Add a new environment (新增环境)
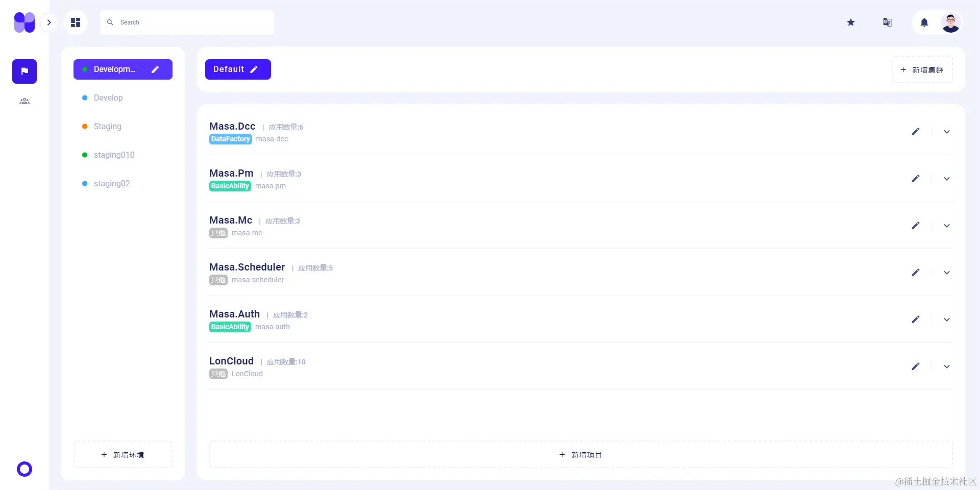 pyautogui.click(x=123, y=454)
